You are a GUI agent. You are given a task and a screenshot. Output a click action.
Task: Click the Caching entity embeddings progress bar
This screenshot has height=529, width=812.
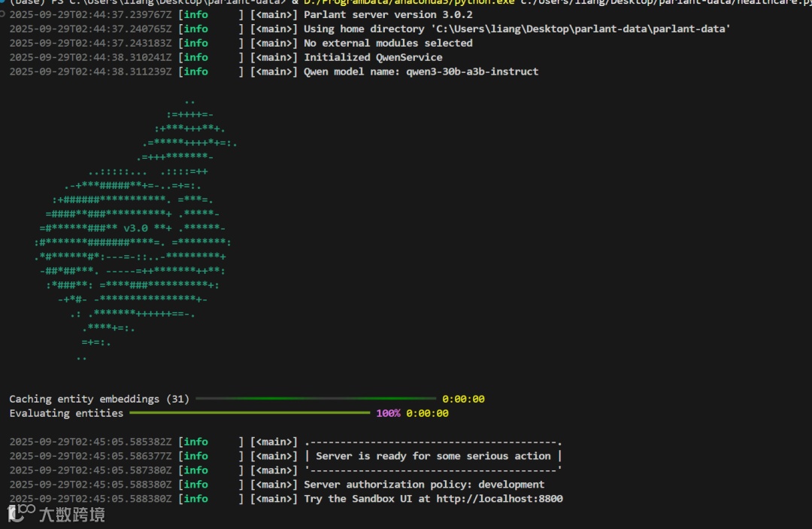[316, 398]
